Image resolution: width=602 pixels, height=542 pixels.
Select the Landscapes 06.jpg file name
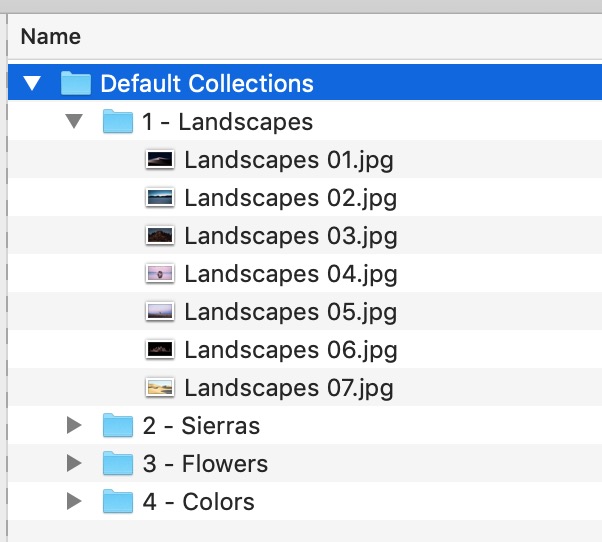(x=290, y=350)
